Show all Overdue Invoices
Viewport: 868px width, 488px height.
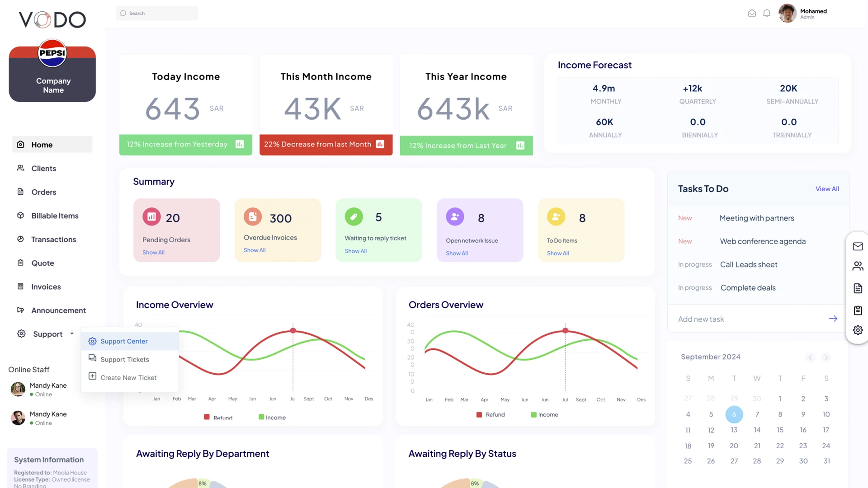pyautogui.click(x=255, y=250)
